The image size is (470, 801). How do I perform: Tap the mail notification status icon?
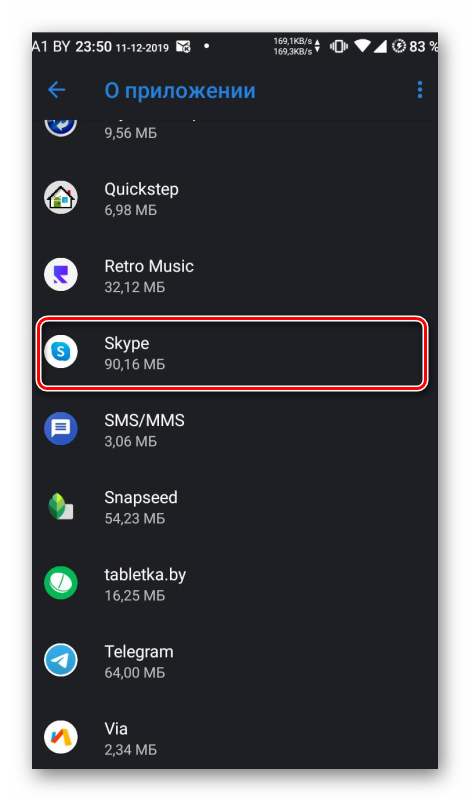pyautogui.click(x=183, y=47)
